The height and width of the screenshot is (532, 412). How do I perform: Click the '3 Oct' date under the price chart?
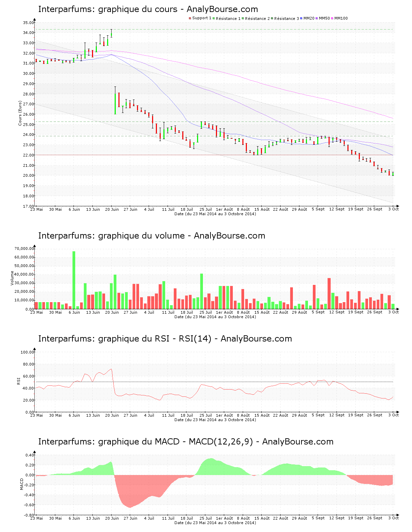(x=394, y=209)
